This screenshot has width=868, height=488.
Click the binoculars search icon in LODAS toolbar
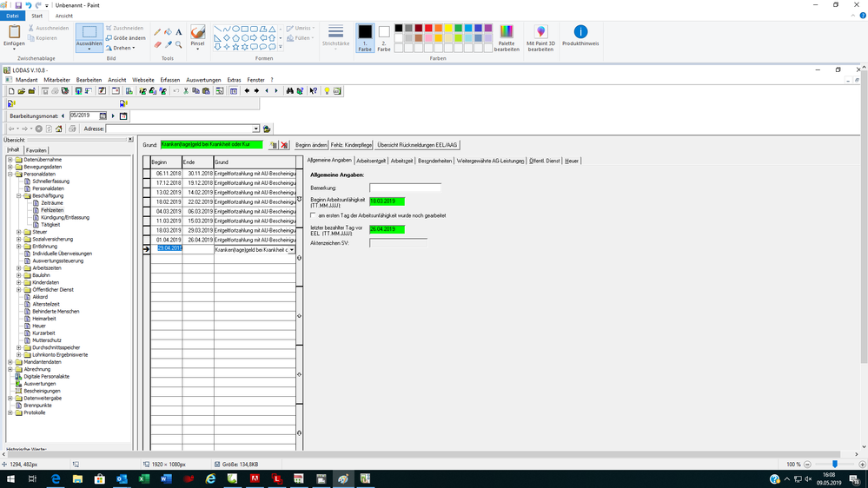pyautogui.click(x=289, y=91)
